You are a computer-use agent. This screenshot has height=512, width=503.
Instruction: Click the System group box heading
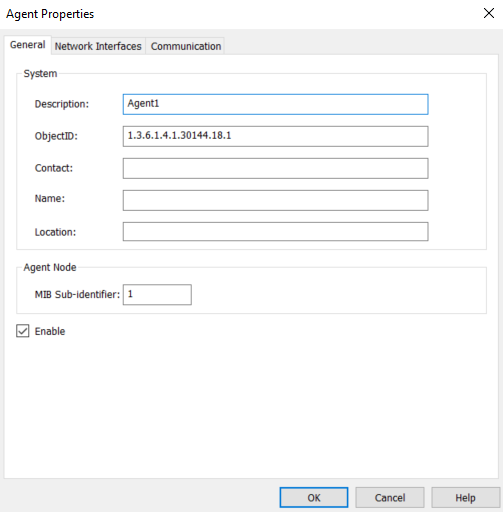(40, 74)
